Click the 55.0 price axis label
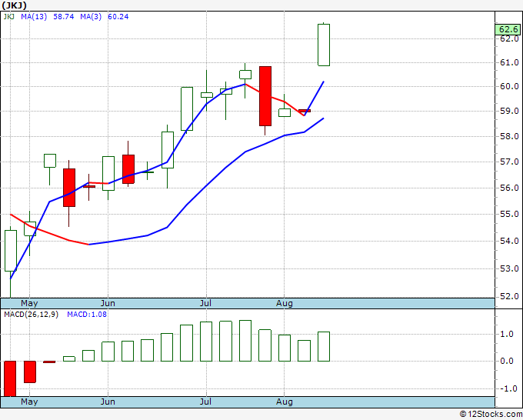This screenshot has width=523, height=420. [509, 214]
